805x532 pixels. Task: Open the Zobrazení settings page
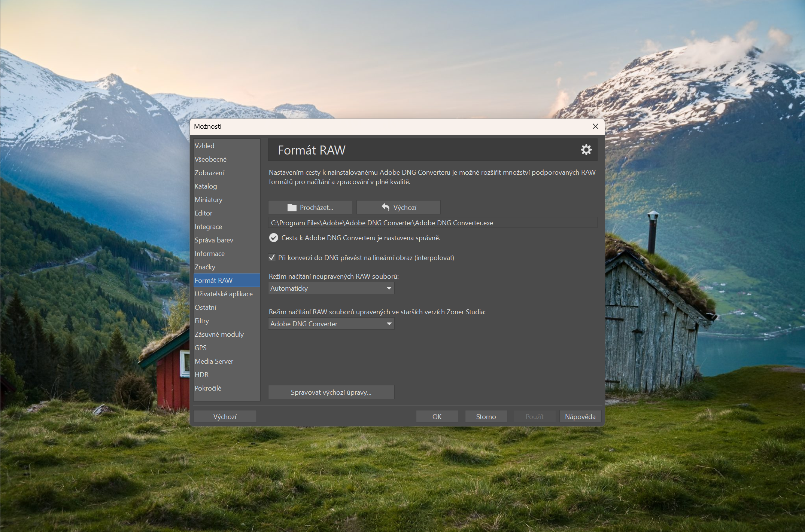(x=227, y=172)
